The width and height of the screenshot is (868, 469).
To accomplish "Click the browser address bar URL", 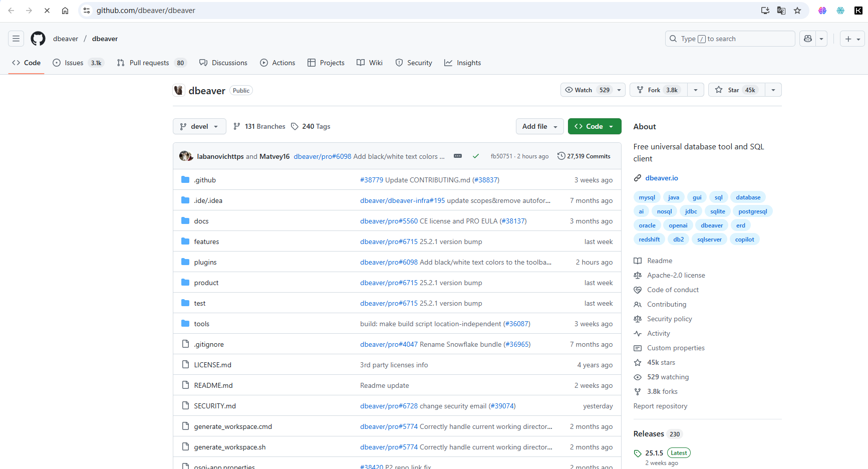I will point(146,11).
